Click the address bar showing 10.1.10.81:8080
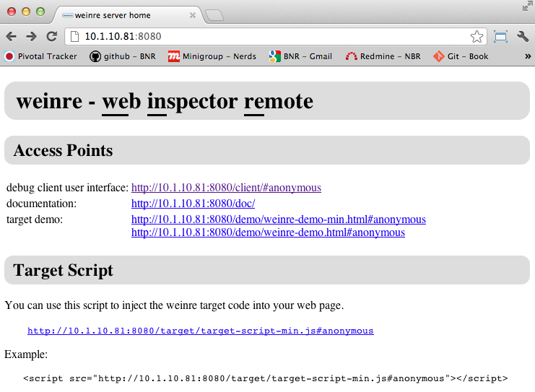This screenshot has height=392, width=535. tap(275, 37)
